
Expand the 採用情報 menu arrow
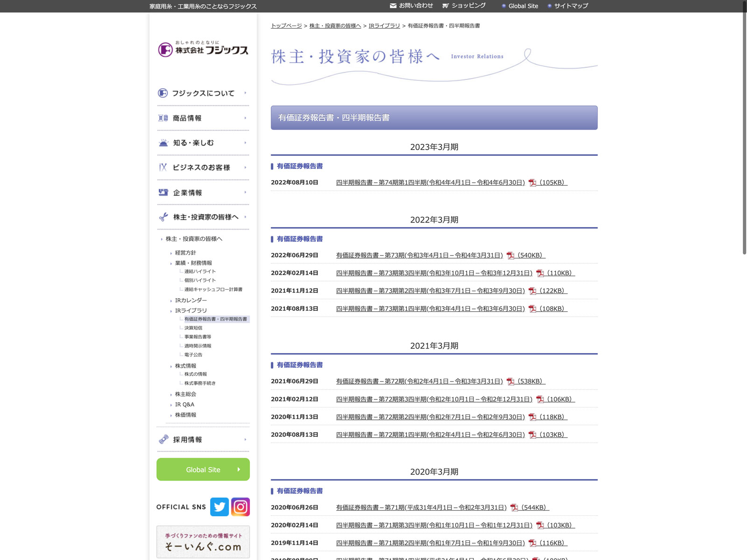click(x=245, y=440)
